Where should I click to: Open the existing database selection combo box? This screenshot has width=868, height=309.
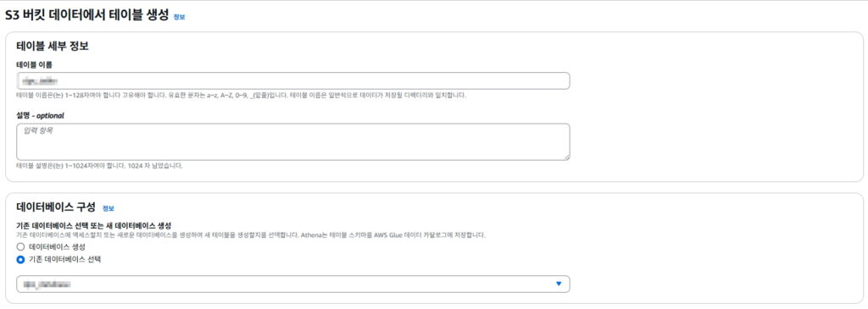point(293,284)
